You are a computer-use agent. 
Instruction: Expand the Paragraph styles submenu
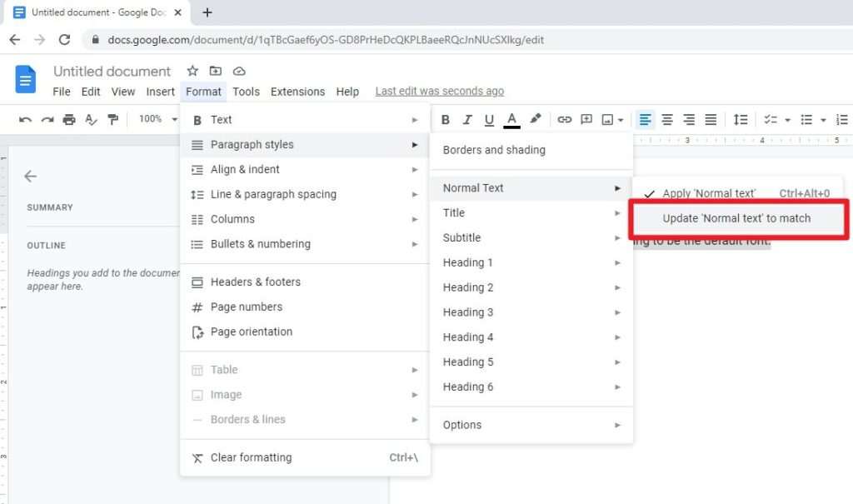(x=250, y=144)
